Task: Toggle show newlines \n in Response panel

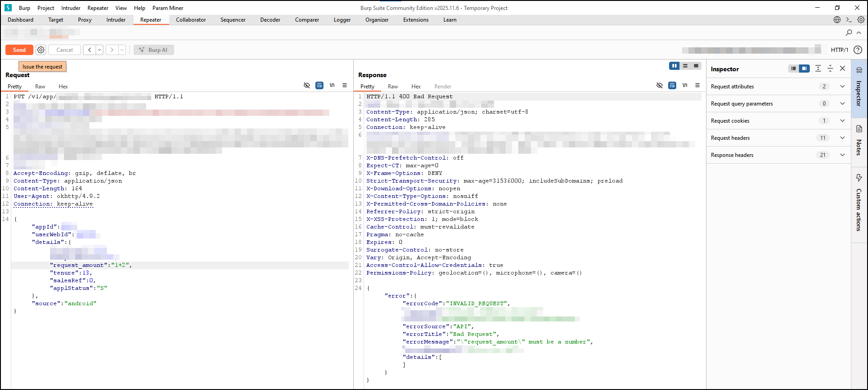Action: click(685, 85)
